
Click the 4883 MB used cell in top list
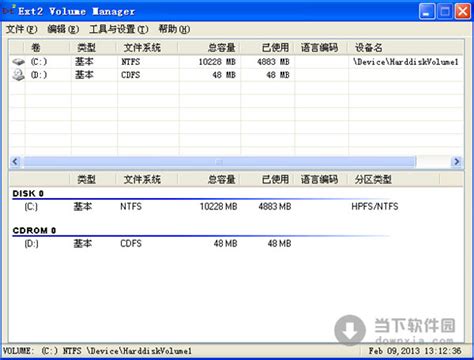click(273, 62)
